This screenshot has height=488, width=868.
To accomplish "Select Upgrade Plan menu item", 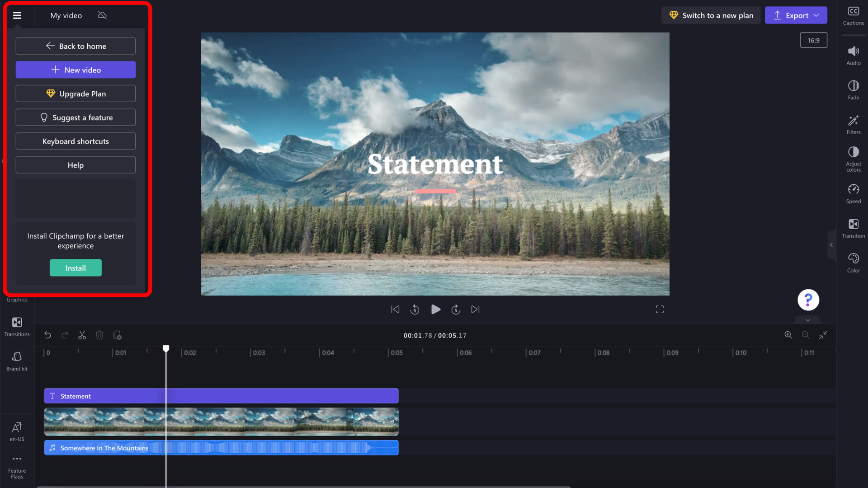I will (75, 94).
